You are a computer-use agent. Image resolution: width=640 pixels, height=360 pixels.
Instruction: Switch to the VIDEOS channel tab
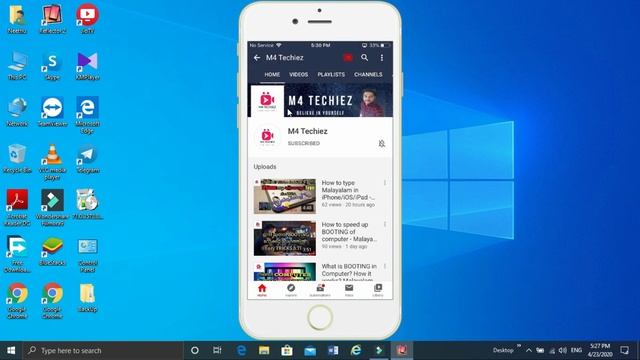[298, 75]
